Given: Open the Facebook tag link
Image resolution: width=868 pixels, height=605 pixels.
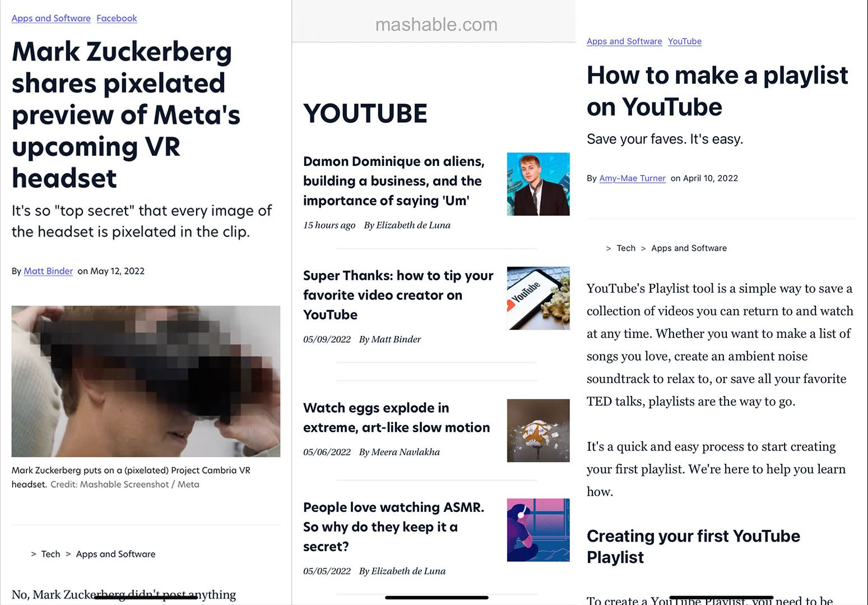Looking at the screenshot, I should click(117, 18).
